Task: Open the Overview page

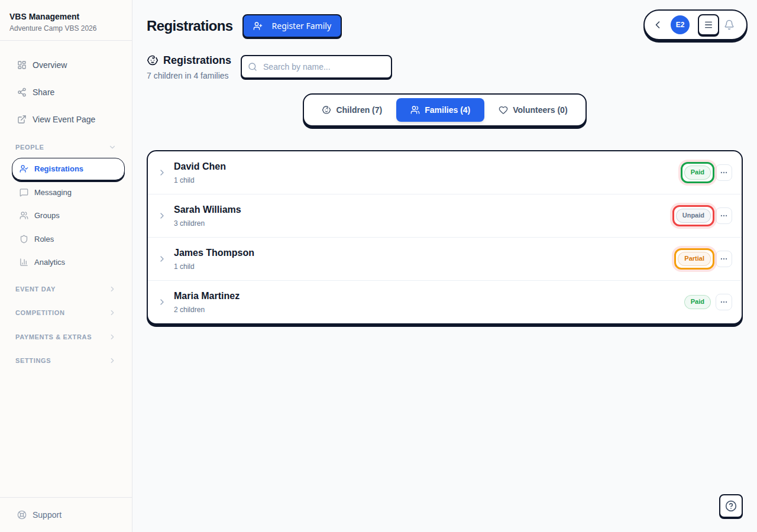Action: click(50, 65)
